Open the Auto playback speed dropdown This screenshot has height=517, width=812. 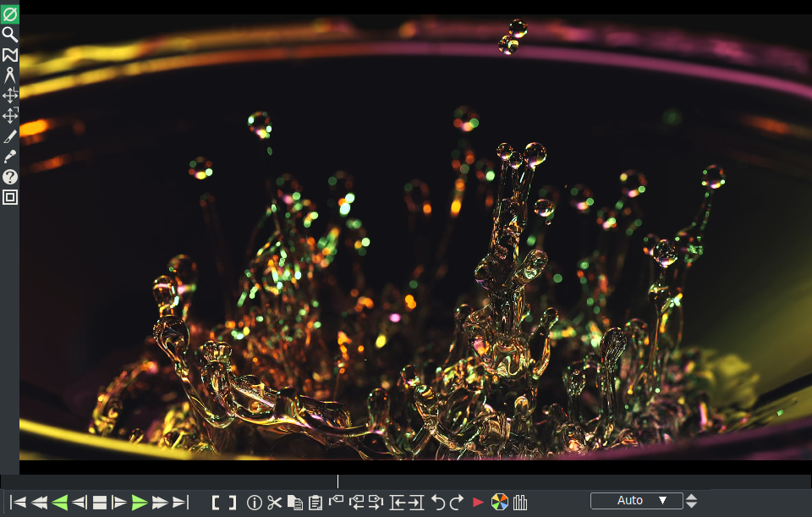point(636,500)
